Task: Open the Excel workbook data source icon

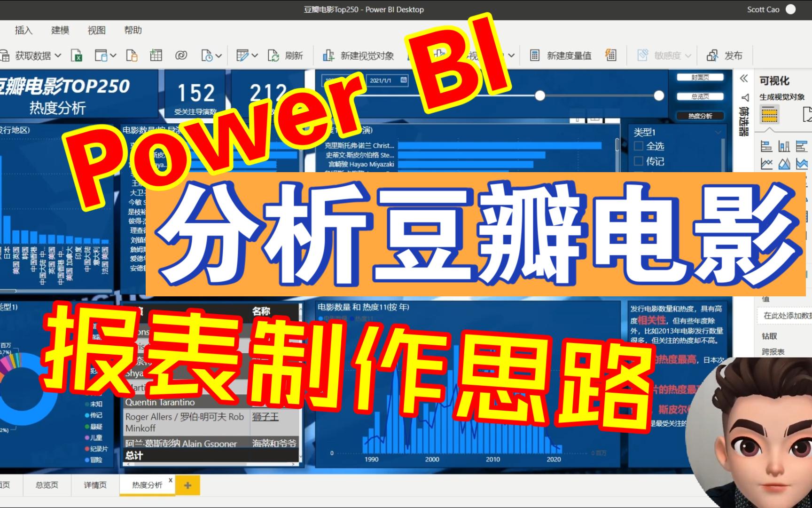Action: pos(77,56)
